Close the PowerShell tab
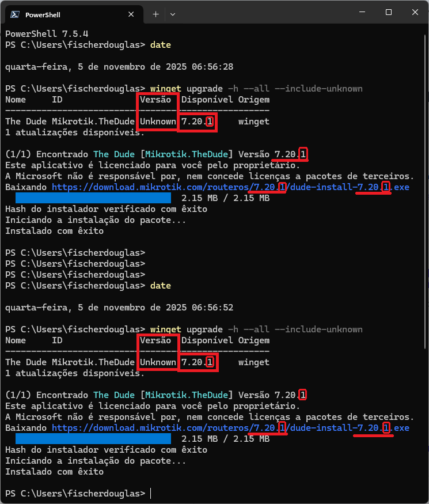The image size is (429, 504). tap(131, 14)
